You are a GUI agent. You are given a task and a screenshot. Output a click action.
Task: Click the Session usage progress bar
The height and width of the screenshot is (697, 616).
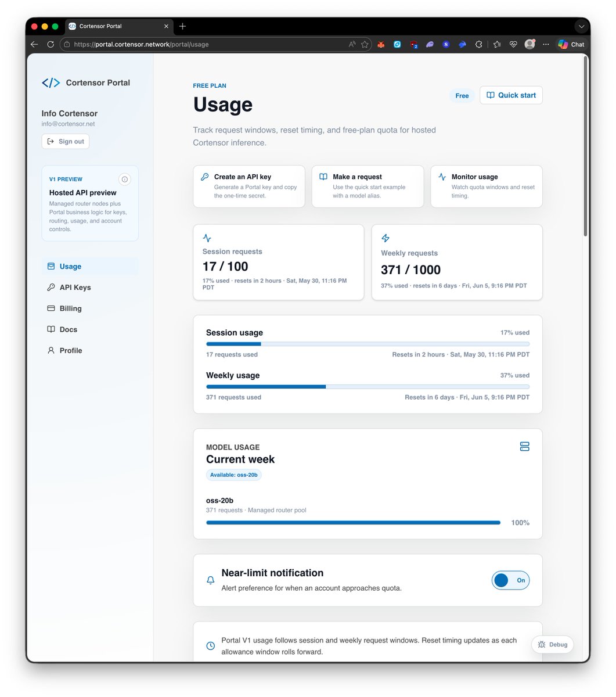pyautogui.click(x=368, y=344)
